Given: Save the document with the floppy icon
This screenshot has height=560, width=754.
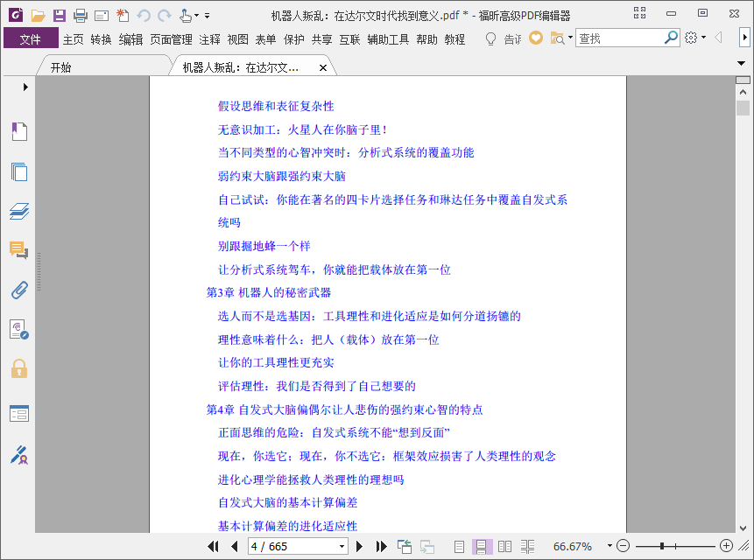Looking at the screenshot, I should click(60, 16).
